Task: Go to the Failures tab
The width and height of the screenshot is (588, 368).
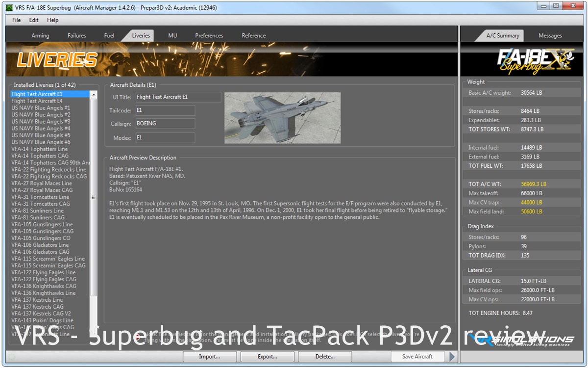Action: 76,35
